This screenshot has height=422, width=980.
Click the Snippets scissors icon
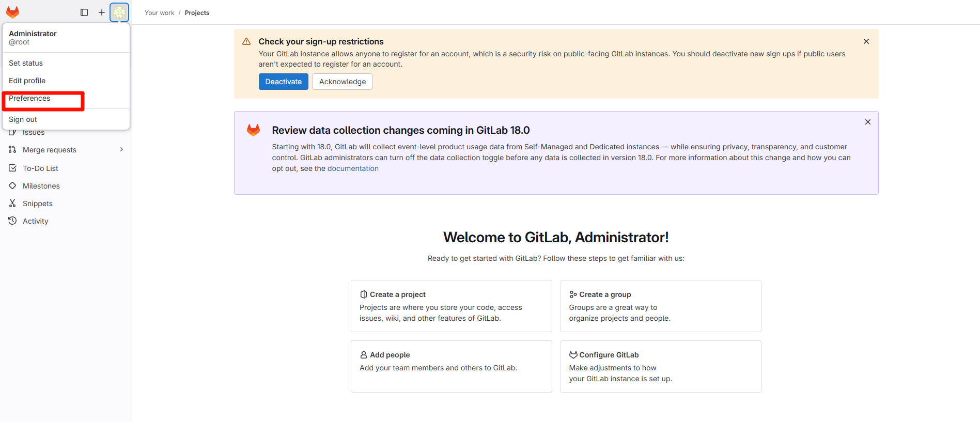pyautogui.click(x=12, y=203)
